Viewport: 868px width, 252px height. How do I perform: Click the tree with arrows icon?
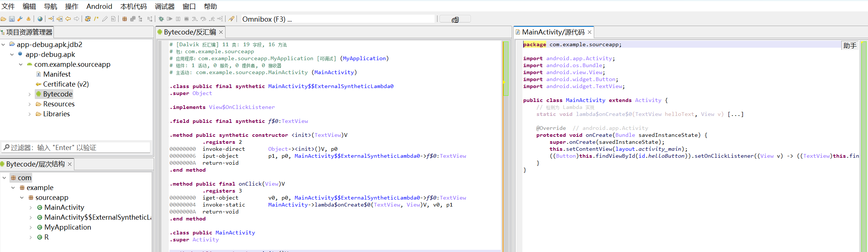pyautogui.click(x=150, y=19)
